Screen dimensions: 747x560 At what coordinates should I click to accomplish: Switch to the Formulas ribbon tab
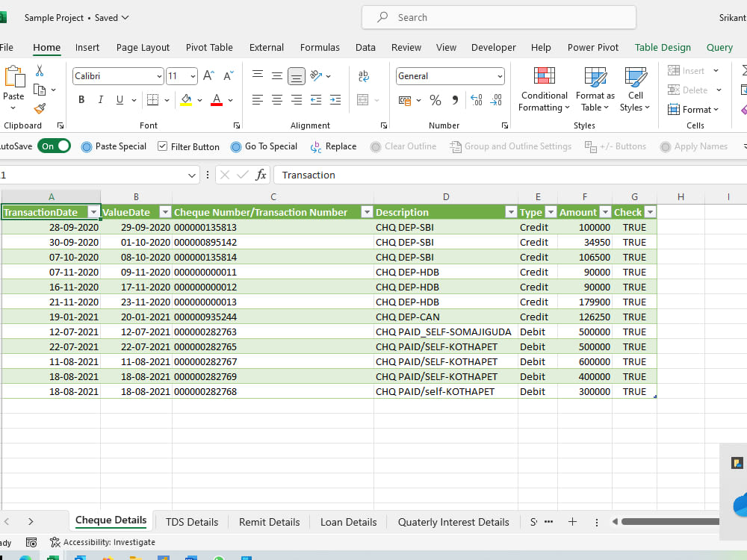320,47
